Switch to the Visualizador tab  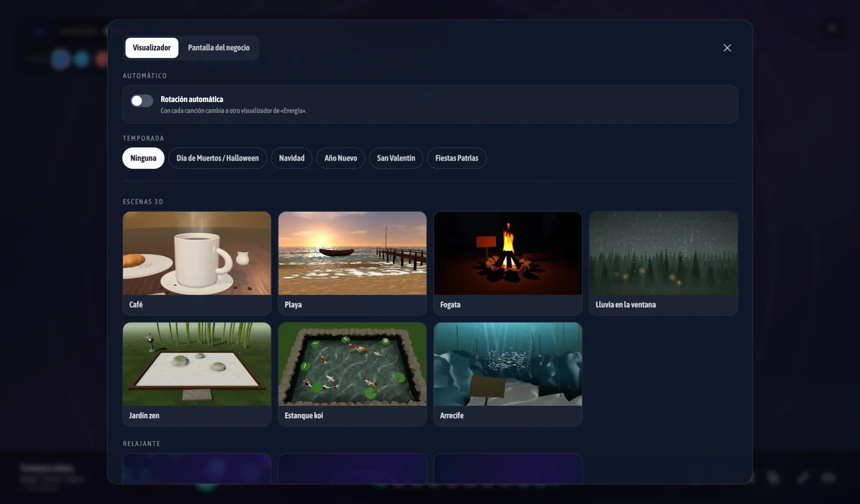point(152,48)
